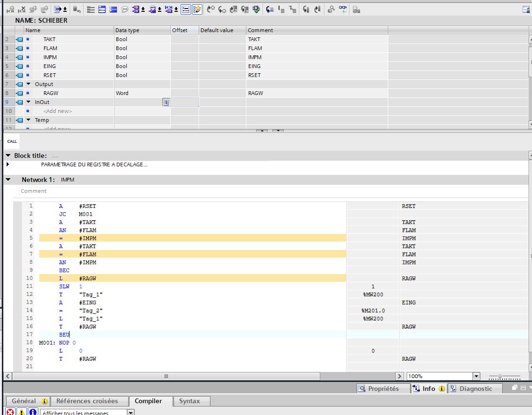
Task: Toggle the yellow warning messages filter
Action: [22, 412]
